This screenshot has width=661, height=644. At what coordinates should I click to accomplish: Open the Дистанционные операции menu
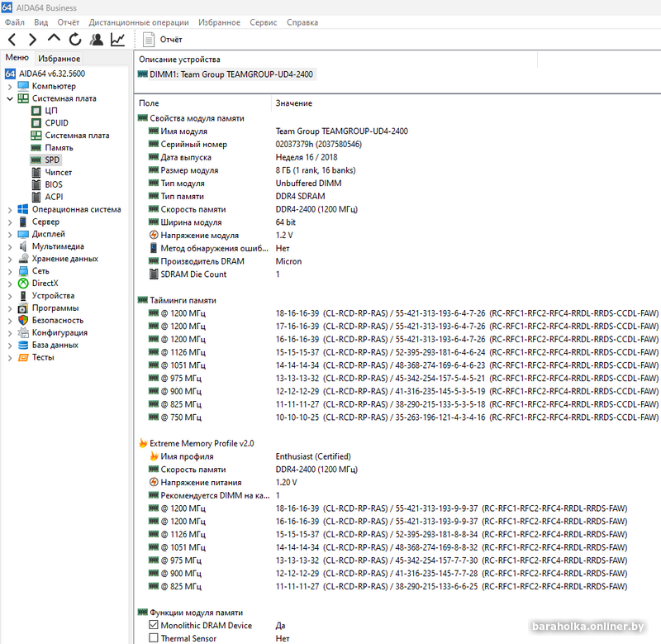(x=139, y=22)
